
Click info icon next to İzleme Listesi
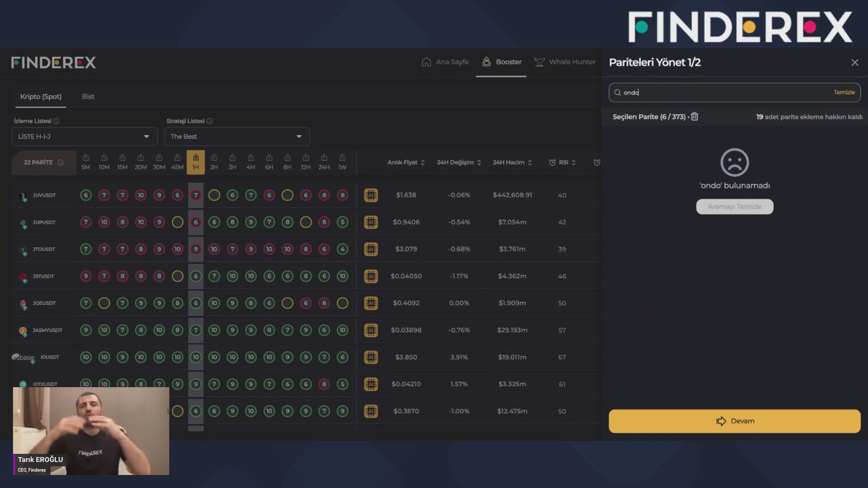(x=57, y=121)
